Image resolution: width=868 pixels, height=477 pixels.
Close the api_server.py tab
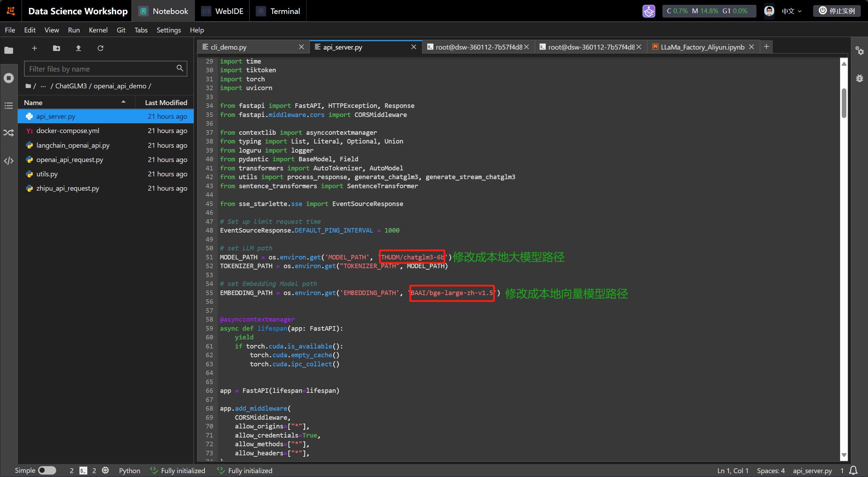pyautogui.click(x=414, y=47)
